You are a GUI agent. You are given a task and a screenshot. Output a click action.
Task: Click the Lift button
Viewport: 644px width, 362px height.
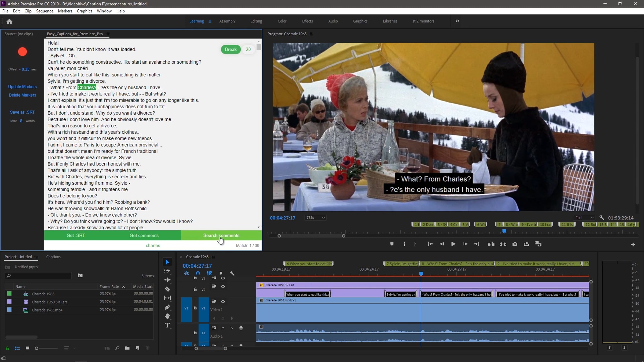click(491, 244)
